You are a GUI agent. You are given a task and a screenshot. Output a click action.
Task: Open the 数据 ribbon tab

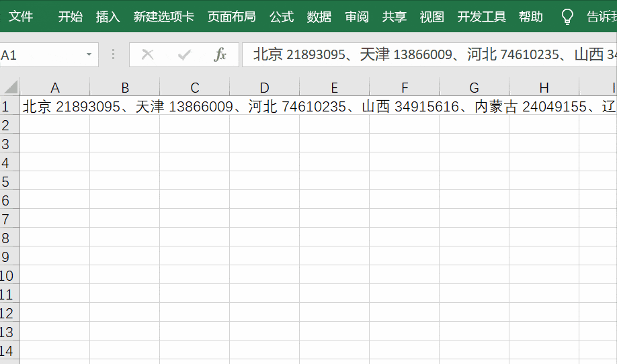pos(319,17)
